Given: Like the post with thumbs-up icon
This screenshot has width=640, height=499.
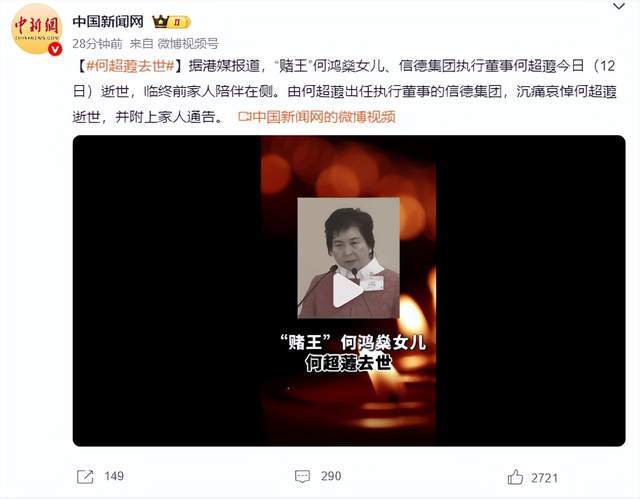Looking at the screenshot, I should pos(515,477).
